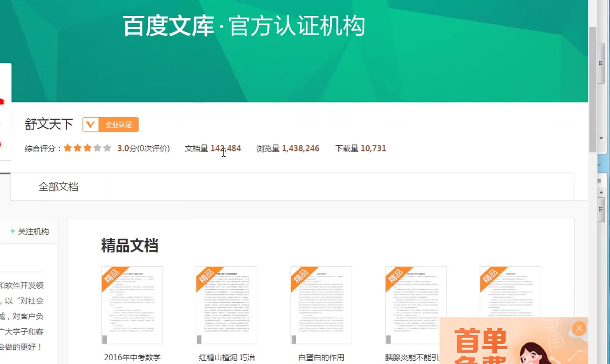Open the 白蛋白的作用 document thumbnail

[x=321, y=305]
